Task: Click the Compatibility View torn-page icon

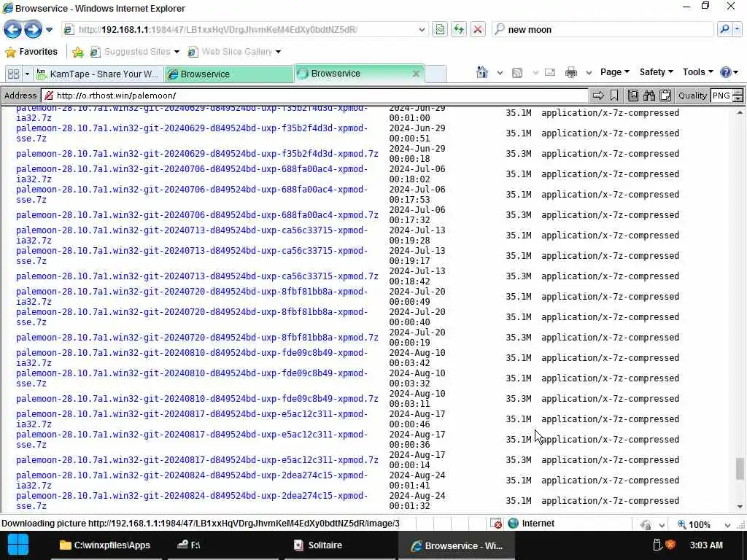Action: pyautogui.click(x=440, y=29)
